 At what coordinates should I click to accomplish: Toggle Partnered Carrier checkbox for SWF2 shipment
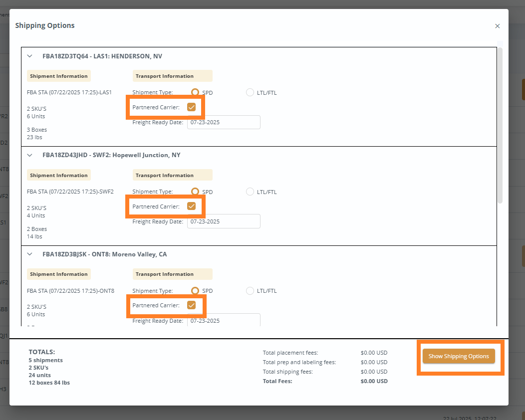pyautogui.click(x=191, y=206)
